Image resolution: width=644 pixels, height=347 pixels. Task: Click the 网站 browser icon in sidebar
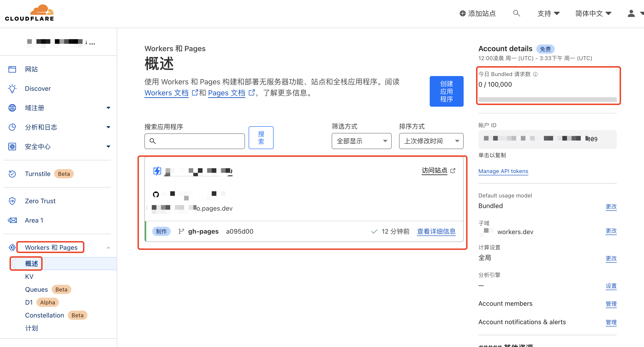pos(12,69)
